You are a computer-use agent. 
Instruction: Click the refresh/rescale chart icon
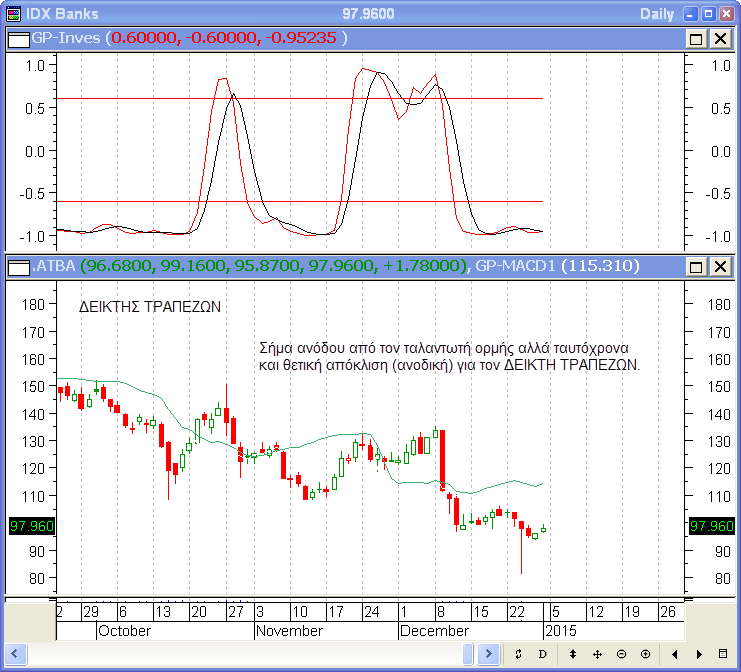click(518, 654)
